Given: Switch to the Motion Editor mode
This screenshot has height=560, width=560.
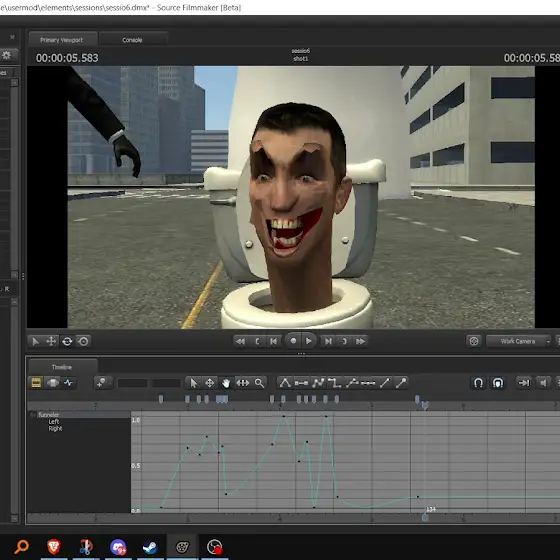Looking at the screenshot, I should coord(52,383).
